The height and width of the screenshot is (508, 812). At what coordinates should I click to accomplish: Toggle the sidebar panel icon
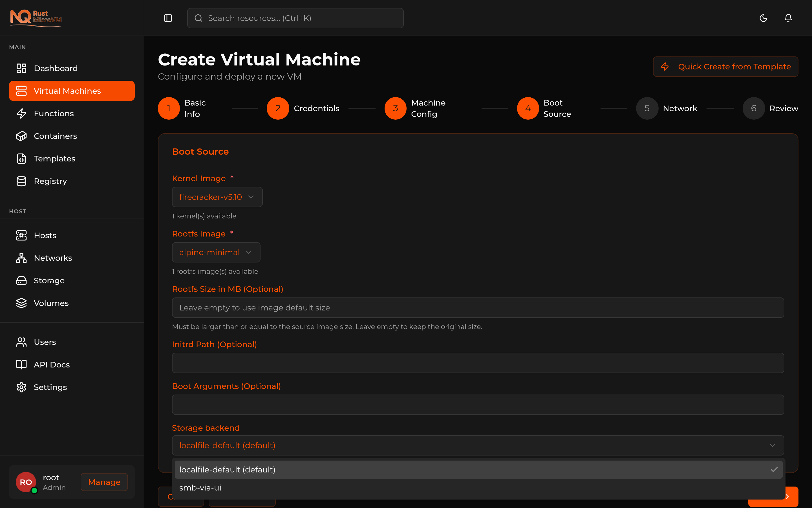[168, 18]
